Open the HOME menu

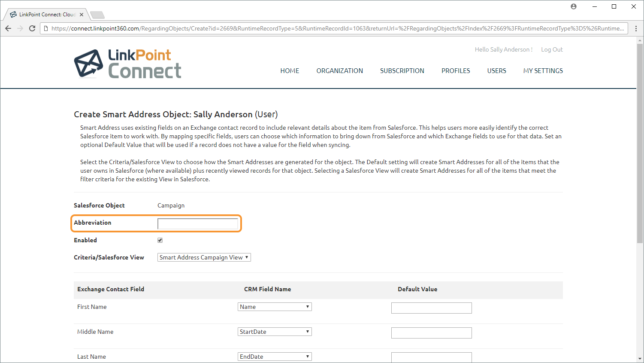[x=290, y=71]
